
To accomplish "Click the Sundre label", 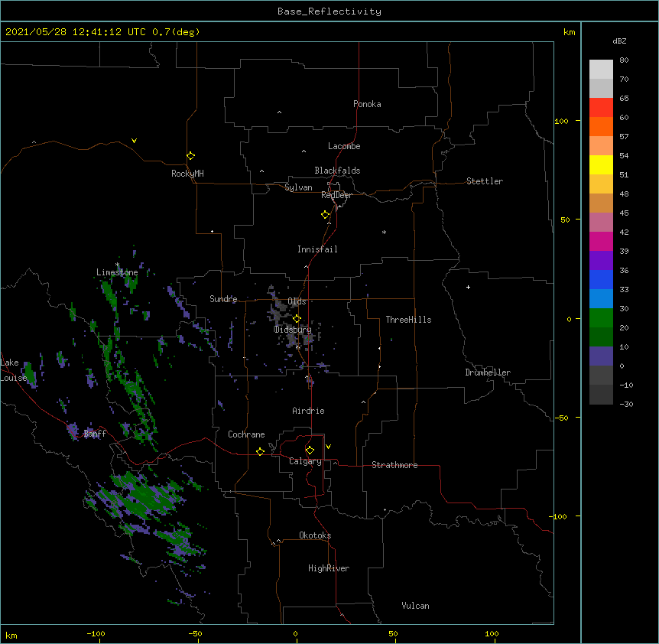I will point(223,299).
